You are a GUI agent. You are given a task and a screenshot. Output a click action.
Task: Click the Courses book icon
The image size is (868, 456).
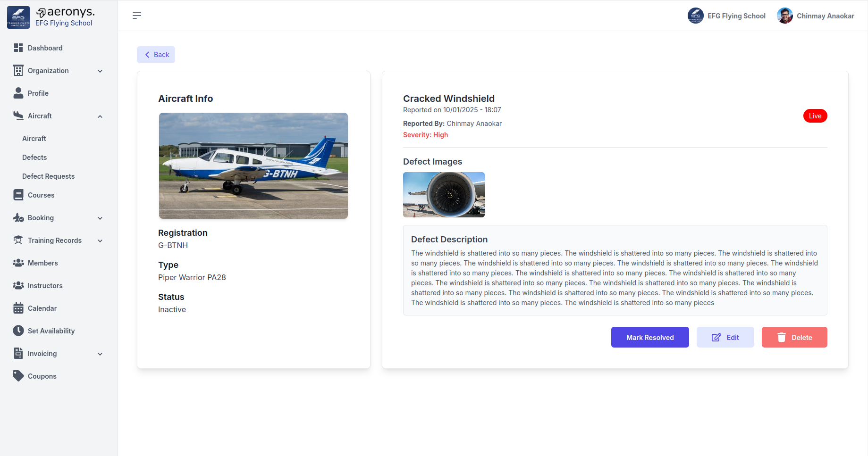tap(18, 195)
